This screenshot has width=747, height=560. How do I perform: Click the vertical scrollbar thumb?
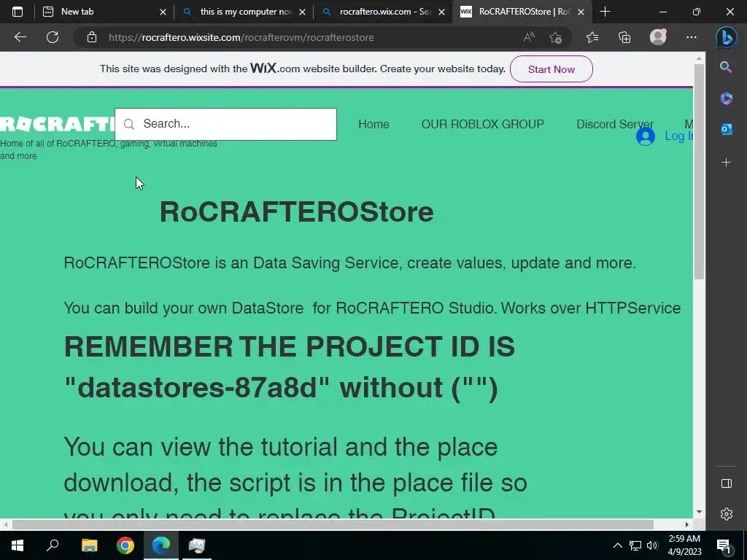point(698,172)
